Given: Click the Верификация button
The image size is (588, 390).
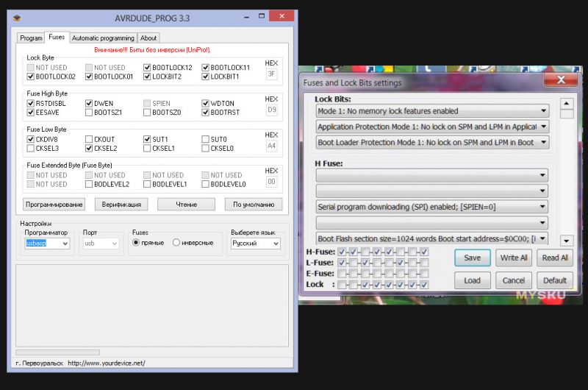Looking at the screenshot, I should point(121,205).
